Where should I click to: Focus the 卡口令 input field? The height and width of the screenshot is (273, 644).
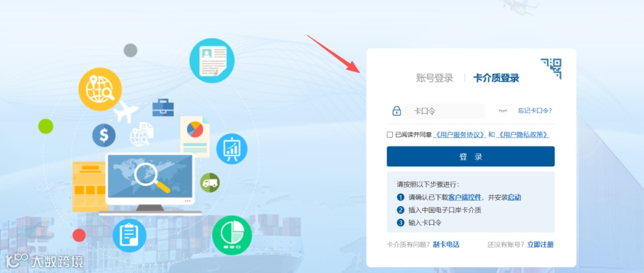tap(444, 111)
